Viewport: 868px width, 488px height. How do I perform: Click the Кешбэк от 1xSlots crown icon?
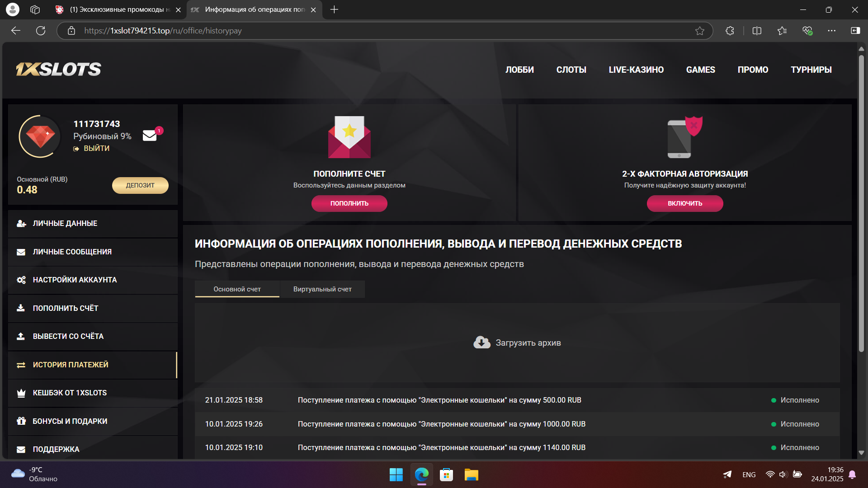21,393
